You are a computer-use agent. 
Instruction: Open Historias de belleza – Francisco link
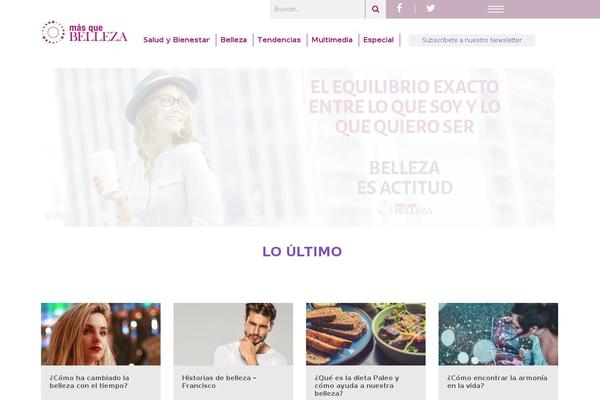[219, 382]
